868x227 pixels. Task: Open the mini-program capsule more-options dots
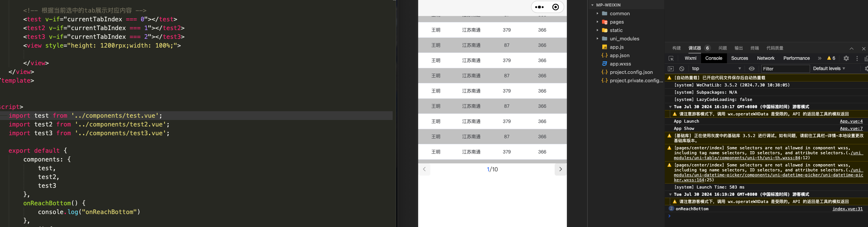[x=539, y=7]
